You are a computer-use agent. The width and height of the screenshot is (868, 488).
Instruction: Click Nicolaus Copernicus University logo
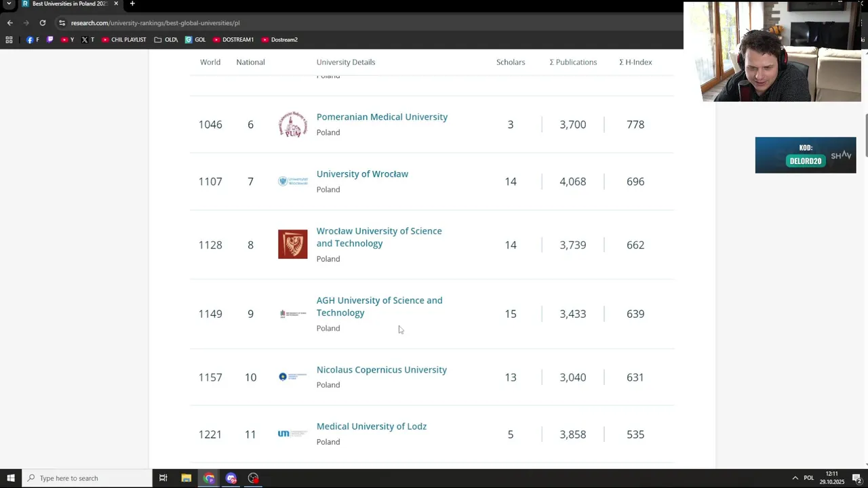[293, 377]
